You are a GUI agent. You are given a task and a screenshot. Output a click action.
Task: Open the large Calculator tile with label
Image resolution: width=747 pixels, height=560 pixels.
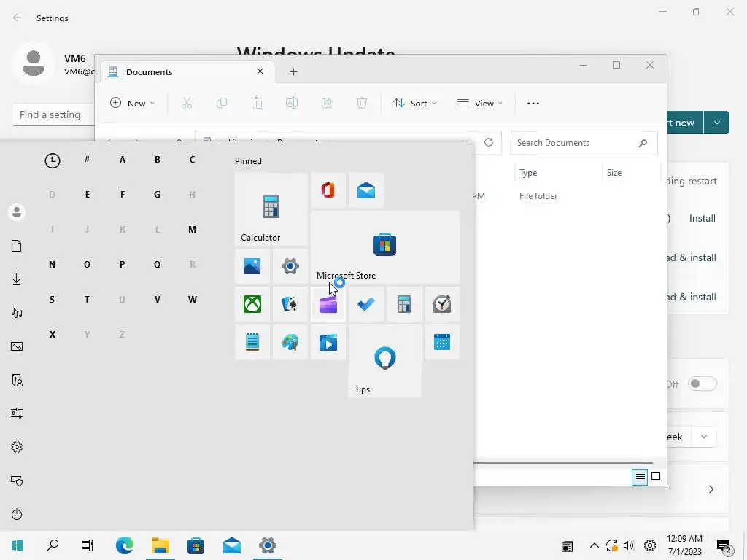[x=271, y=209]
